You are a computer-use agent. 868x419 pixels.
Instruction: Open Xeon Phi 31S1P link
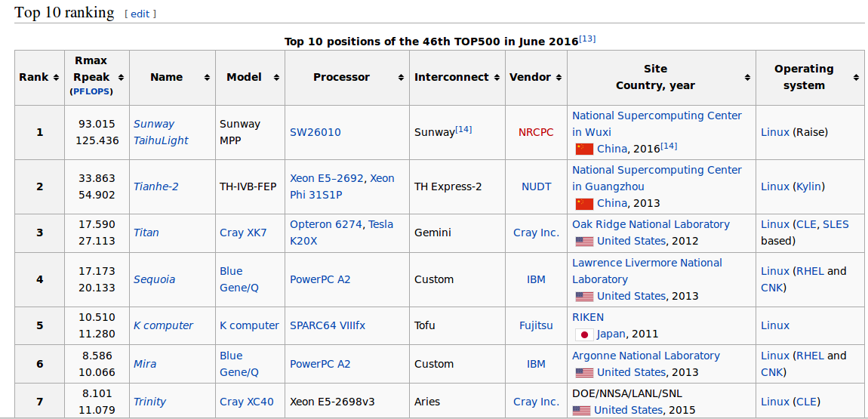(x=342, y=186)
